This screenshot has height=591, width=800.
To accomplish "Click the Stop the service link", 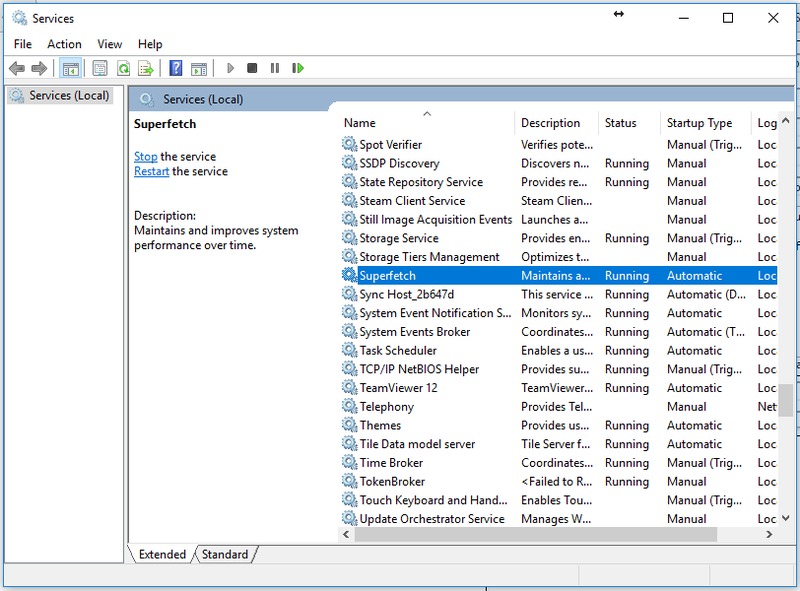I will [146, 157].
